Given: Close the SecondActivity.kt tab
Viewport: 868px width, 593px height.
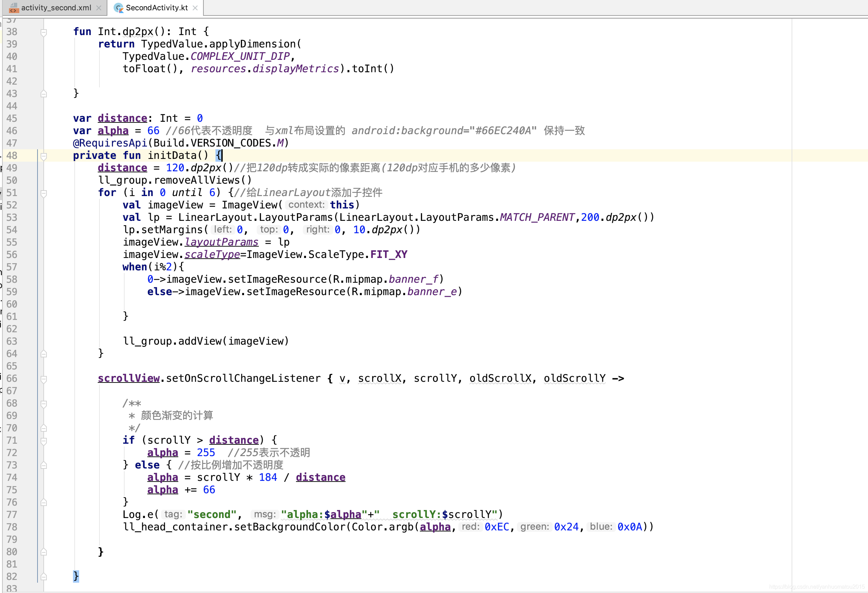Looking at the screenshot, I should click(195, 8).
